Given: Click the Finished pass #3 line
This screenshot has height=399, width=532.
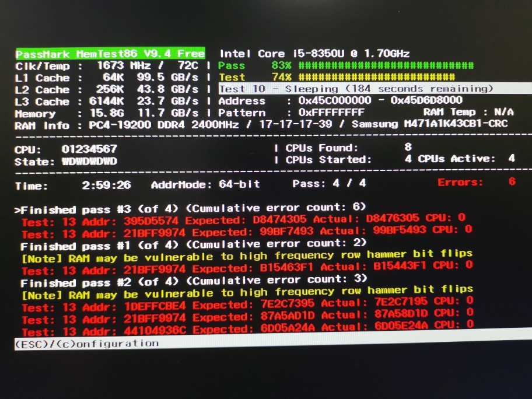Looking at the screenshot, I should [x=190, y=208].
